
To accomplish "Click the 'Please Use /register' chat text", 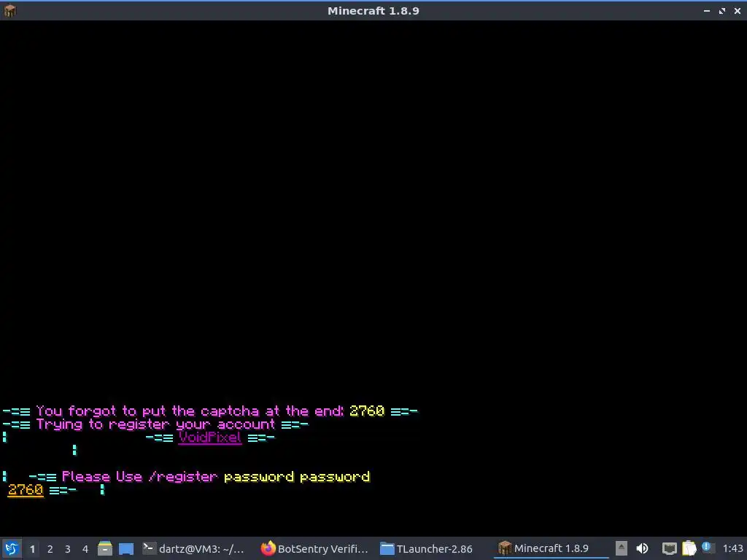I will (139, 477).
